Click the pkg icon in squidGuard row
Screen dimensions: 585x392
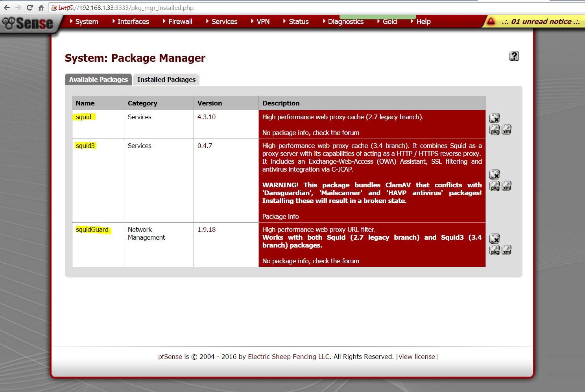click(x=495, y=250)
